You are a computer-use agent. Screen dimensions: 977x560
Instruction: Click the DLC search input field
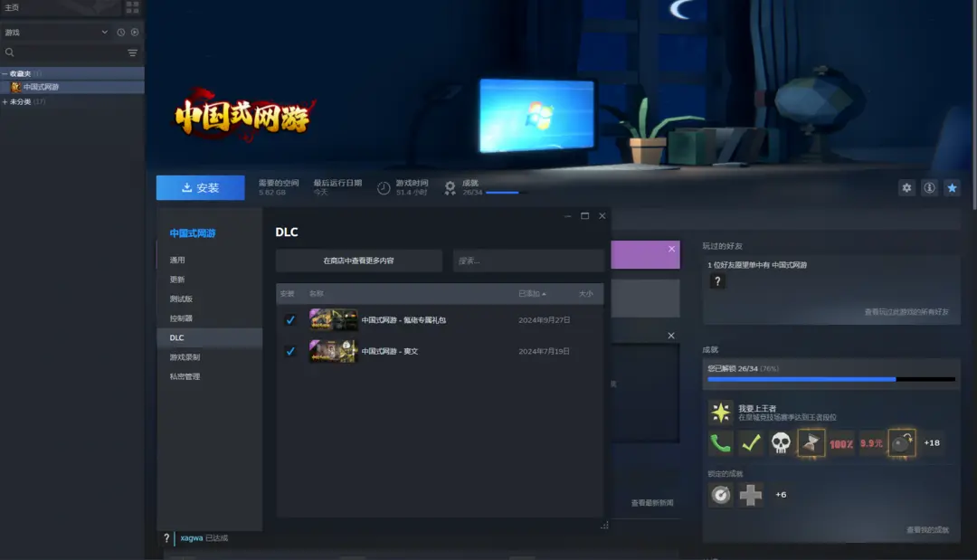pos(528,261)
